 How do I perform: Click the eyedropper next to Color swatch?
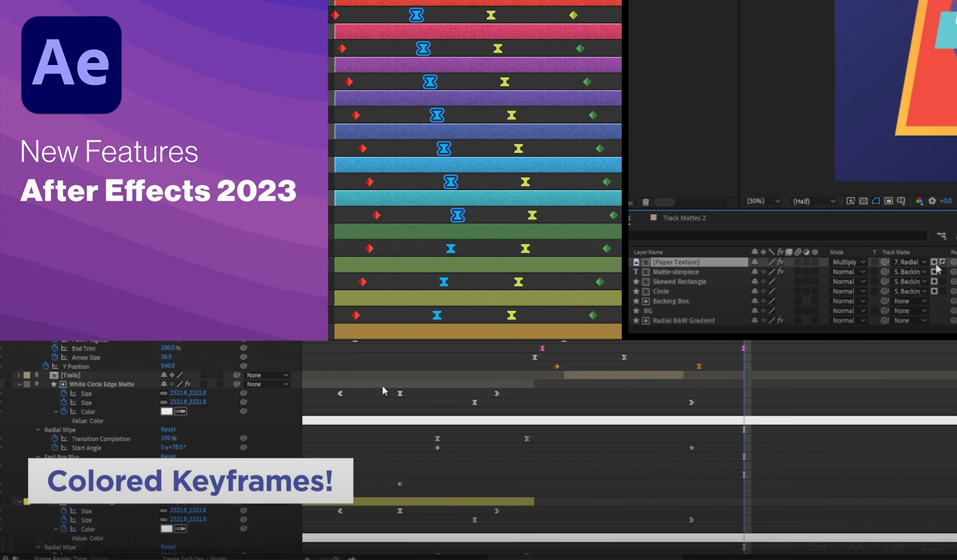[181, 411]
